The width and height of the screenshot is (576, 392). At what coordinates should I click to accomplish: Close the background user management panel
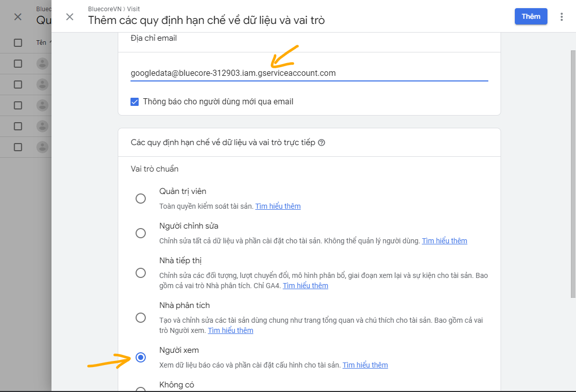18,17
